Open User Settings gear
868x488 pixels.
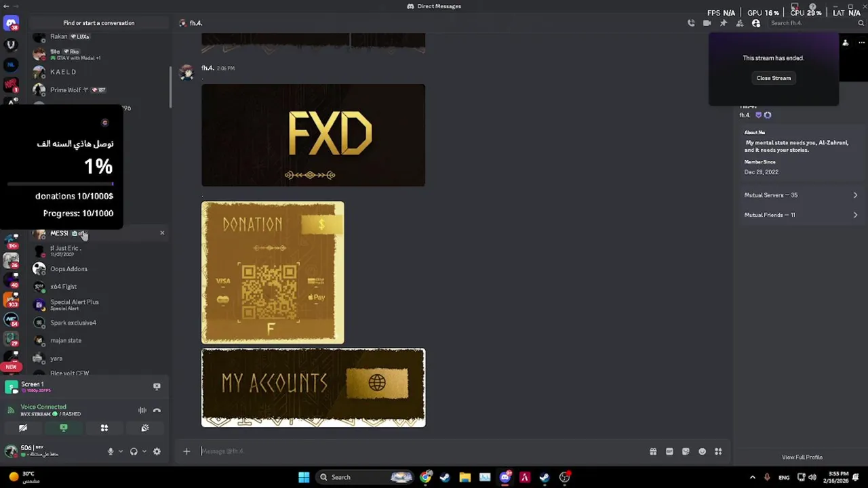coord(157,451)
